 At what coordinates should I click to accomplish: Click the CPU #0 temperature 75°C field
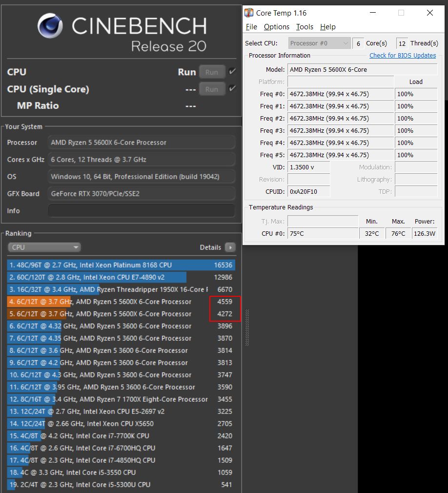tap(323, 234)
